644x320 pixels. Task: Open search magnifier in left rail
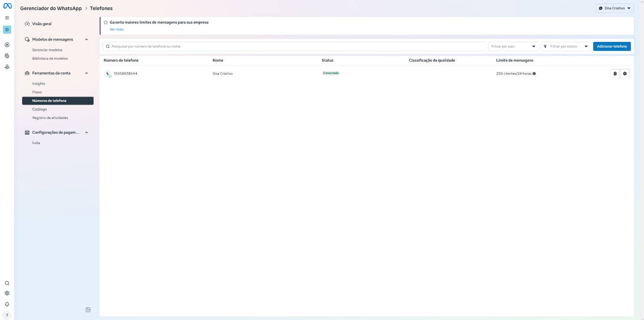point(7,283)
